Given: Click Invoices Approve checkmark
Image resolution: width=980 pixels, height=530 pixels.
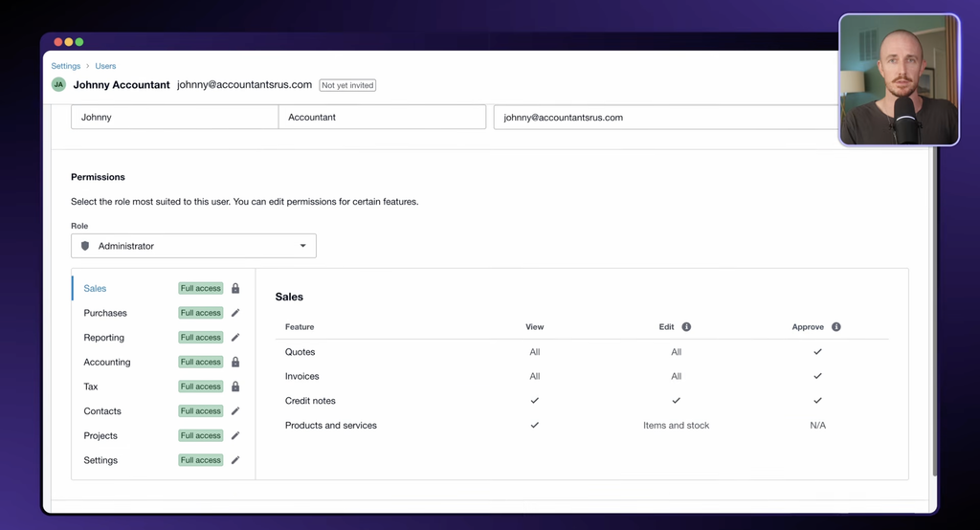Looking at the screenshot, I should 817,376.
